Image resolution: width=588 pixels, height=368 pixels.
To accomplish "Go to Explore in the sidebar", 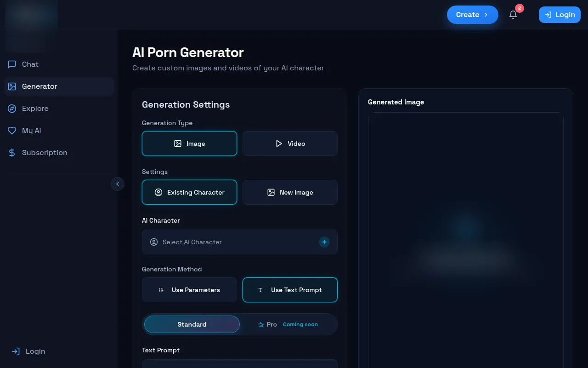I will click(x=59, y=109).
